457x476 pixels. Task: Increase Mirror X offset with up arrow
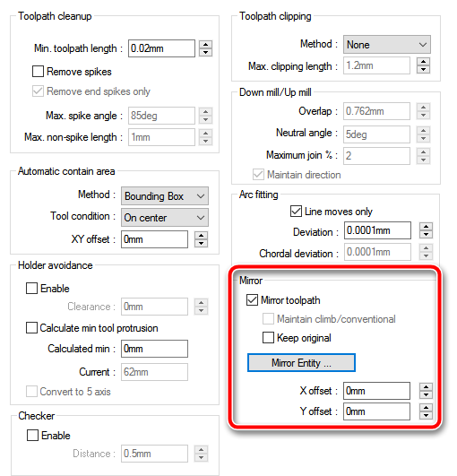coord(426,387)
